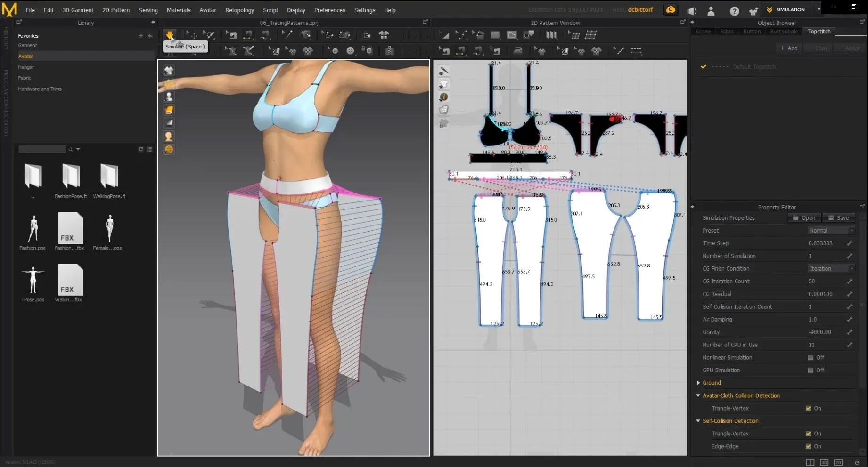The height and width of the screenshot is (467, 868).
Task: Expand the Ground section
Action: pyautogui.click(x=698, y=383)
